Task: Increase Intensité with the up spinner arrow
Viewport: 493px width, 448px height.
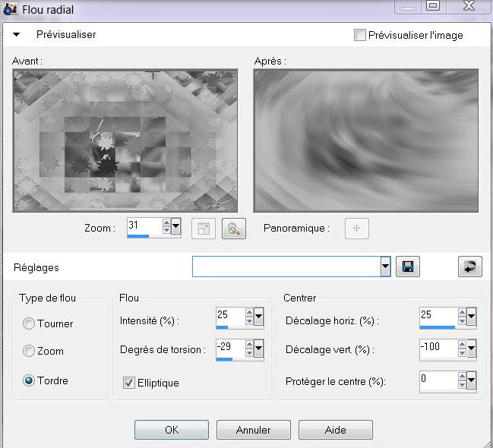Action: coord(249,313)
